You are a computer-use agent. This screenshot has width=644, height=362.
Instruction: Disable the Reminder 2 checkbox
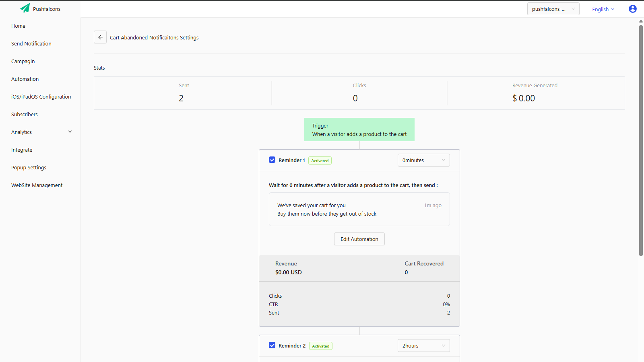pos(272,345)
